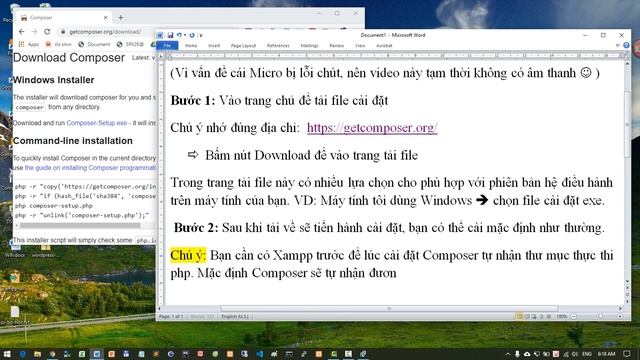
Task: Click the Word icon on the taskbar
Action: [97, 354]
